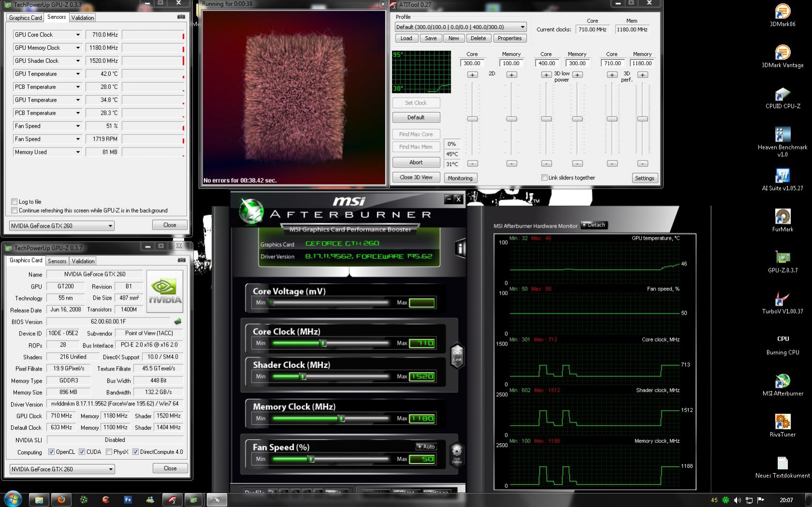Launch Heaven Benchmark v1.0 shortcut
This screenshot has height=507, width=812.
pos(782,142)
